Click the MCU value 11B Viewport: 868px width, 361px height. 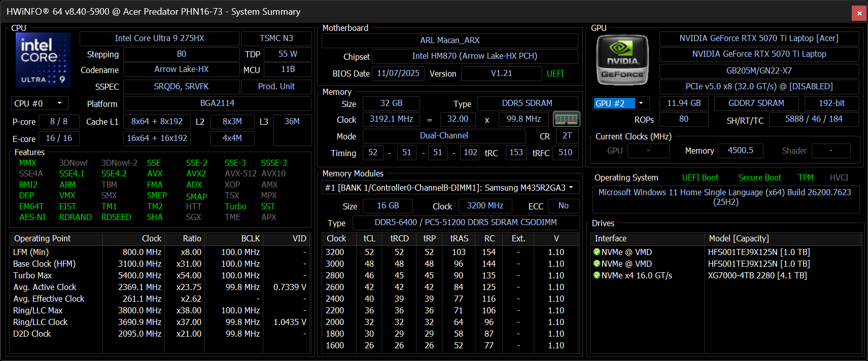288,69
